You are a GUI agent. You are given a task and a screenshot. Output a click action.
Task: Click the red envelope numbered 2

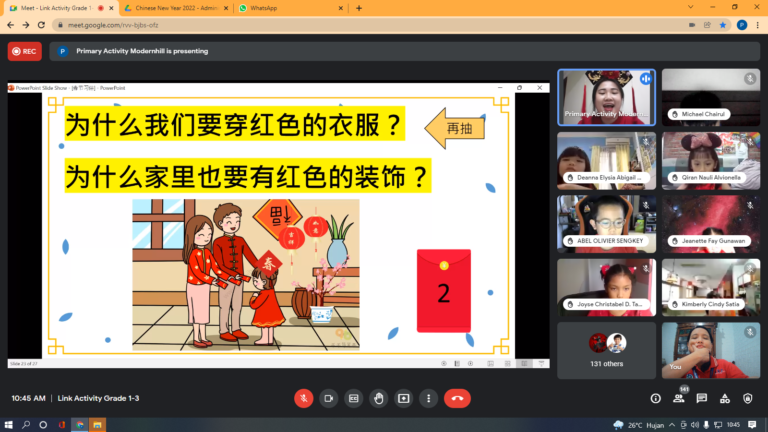443,291
